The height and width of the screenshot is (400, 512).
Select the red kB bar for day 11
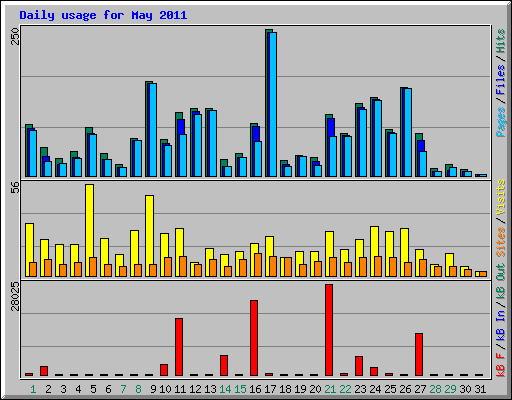[x=179, y=347]
